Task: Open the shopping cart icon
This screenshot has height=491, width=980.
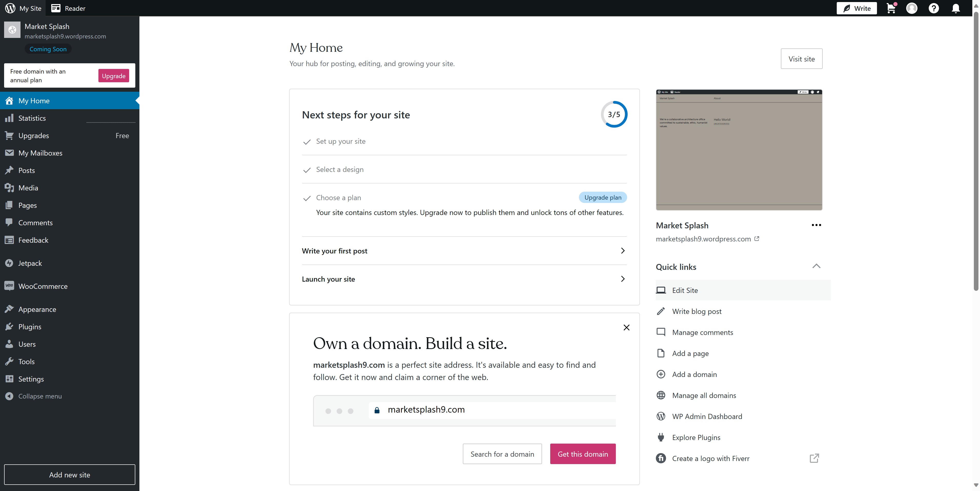Action: pyautogui.click(x=891, y=8)
